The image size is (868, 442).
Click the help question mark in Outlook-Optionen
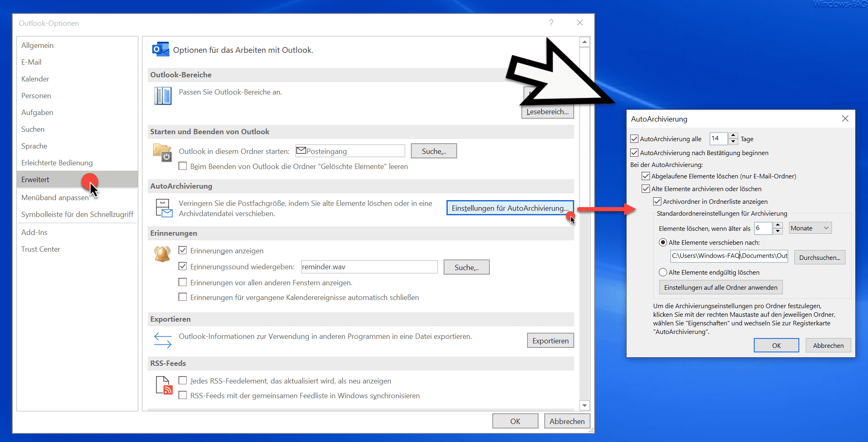point(551,23)
